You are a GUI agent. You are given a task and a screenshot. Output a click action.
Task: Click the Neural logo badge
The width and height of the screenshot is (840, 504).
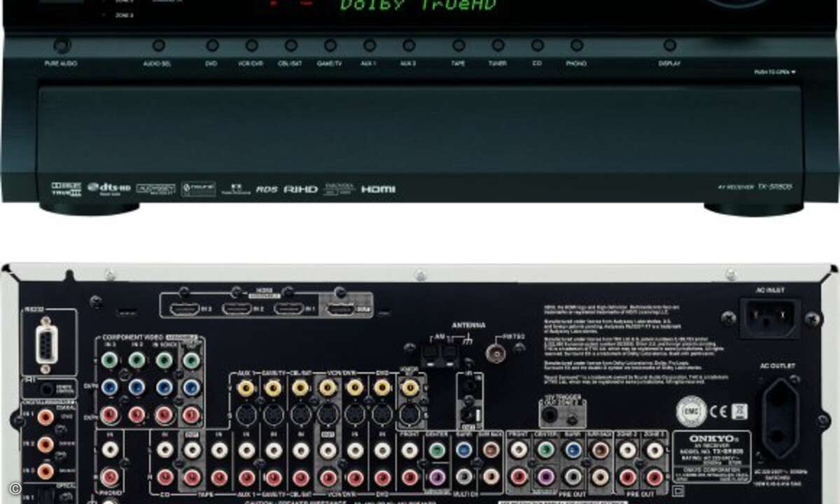pyautogui.click(x=198, y=189)
